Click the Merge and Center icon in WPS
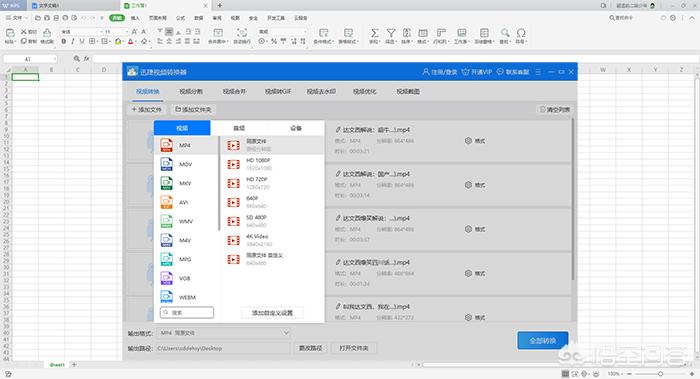Viewport: 700px width, 379px height. click(218, 33)
